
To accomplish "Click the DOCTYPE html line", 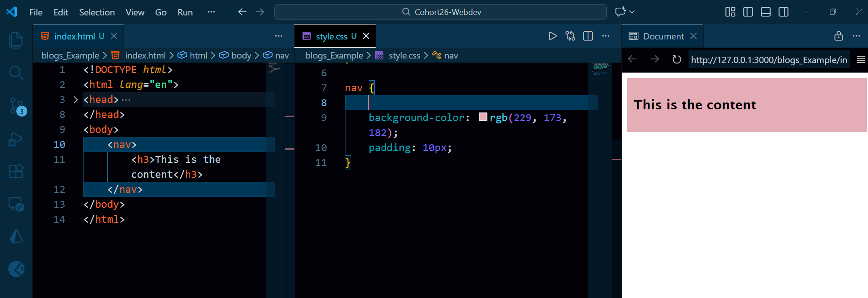I will coord(128,69).
